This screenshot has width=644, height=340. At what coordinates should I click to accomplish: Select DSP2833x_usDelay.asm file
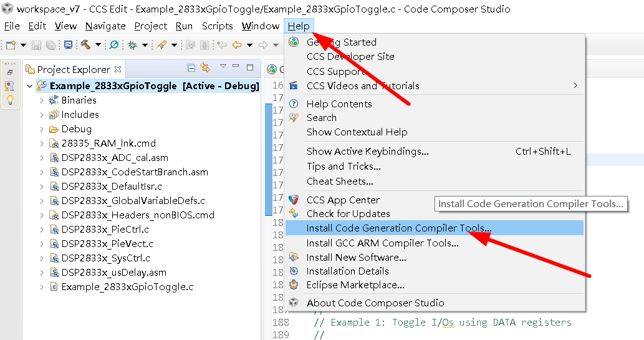click(113, 273)
